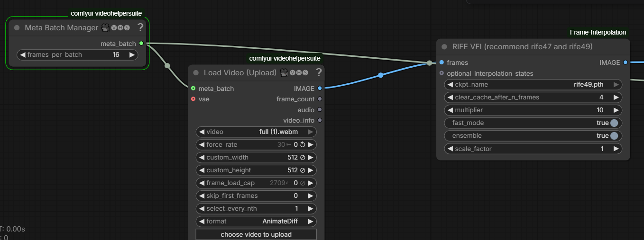Click the disable icon in the custom_width field
Image resolution: width=644 pixels, height=240 pixels.
[x=303, y=157]
